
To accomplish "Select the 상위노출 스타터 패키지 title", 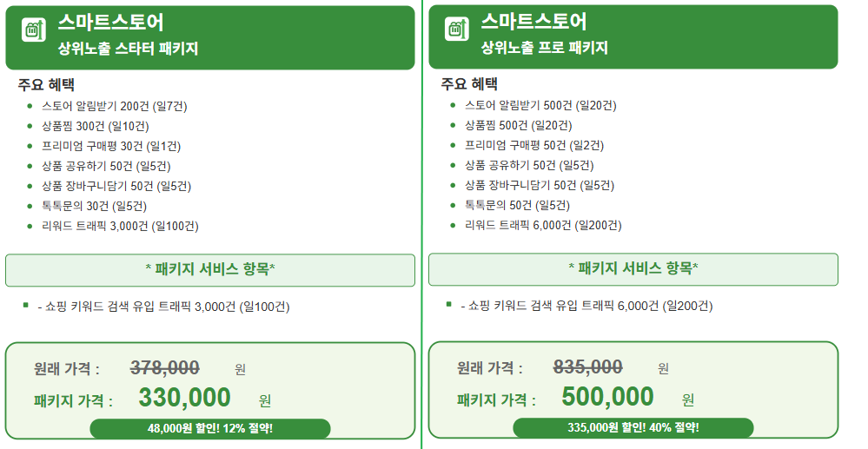I will click(128, 49).
